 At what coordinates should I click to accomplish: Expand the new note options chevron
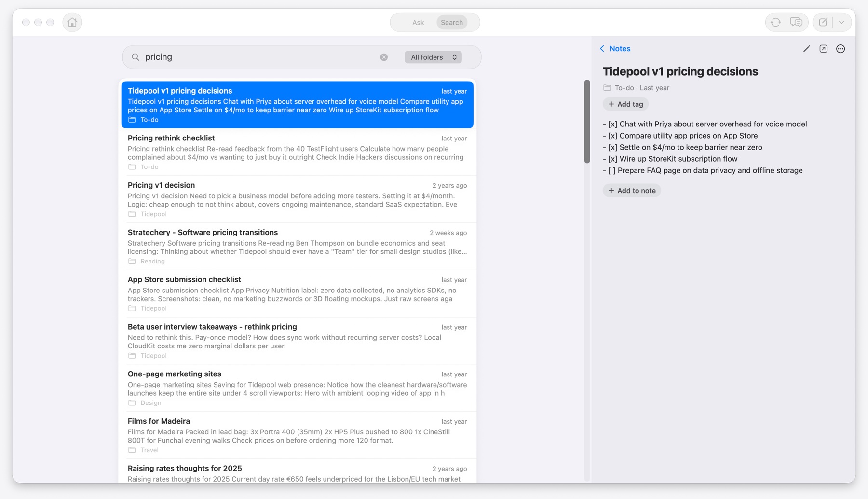point(841,22)
